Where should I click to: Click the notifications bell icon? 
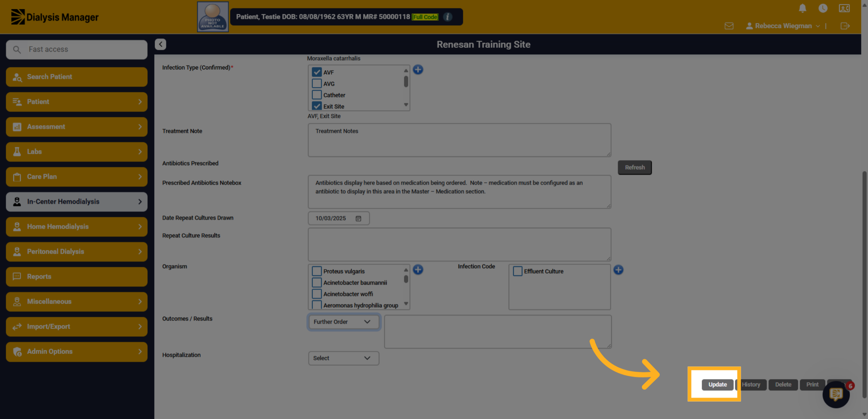point(802,8)
